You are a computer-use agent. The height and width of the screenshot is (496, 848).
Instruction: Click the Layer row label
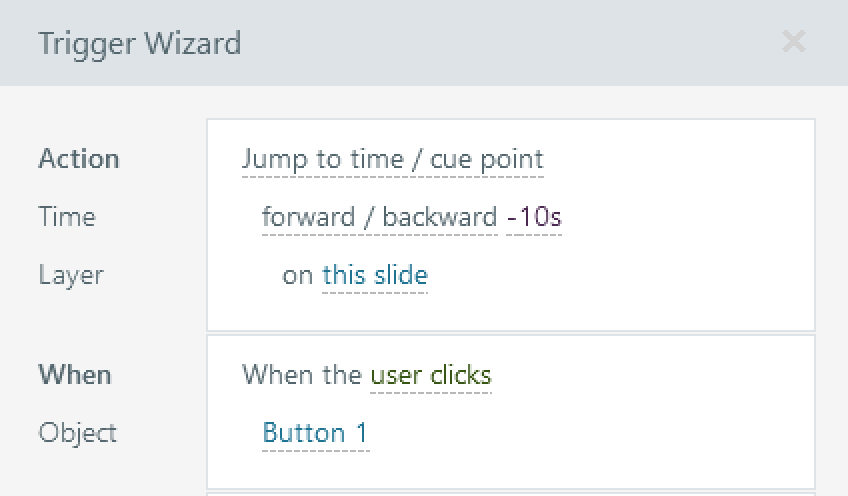(71, 275)
